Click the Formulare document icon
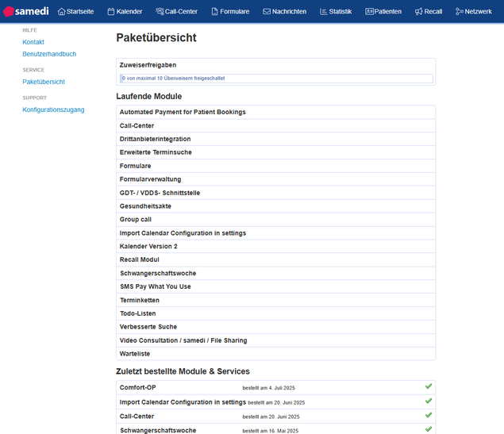 coord(214,12)
